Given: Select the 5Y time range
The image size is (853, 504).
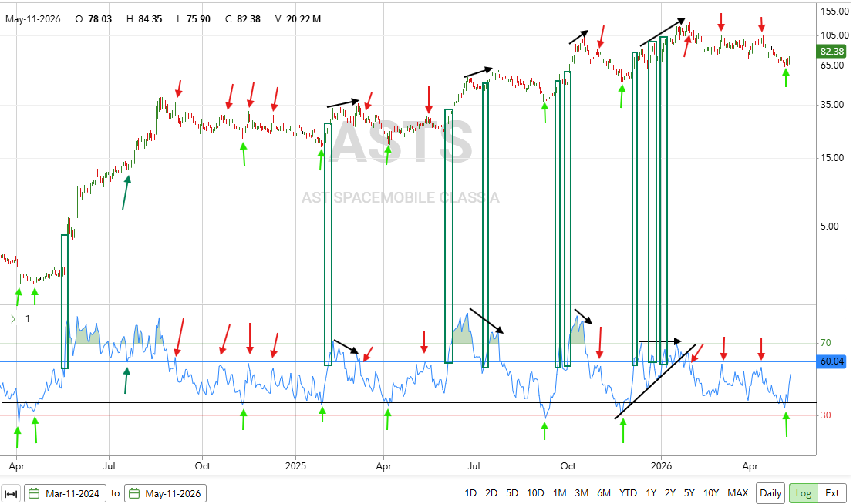Looking at the screenshot, I should (689, 493).
